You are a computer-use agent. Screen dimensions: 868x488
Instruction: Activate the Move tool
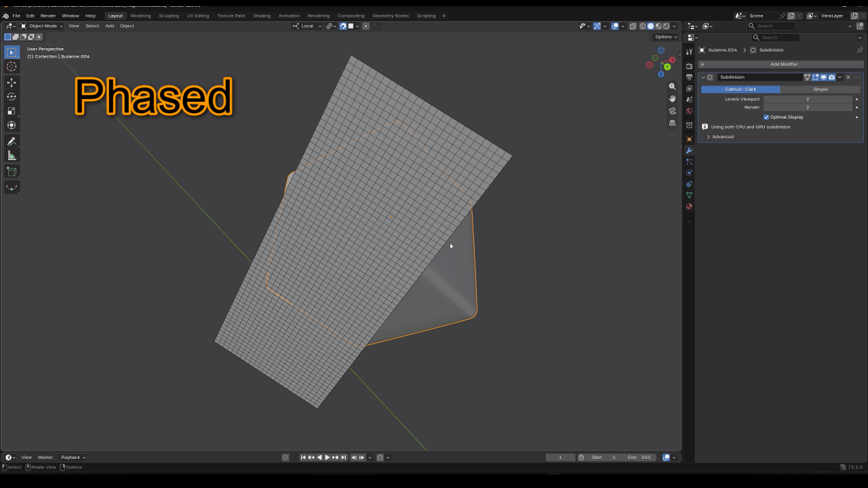point(12,82)
